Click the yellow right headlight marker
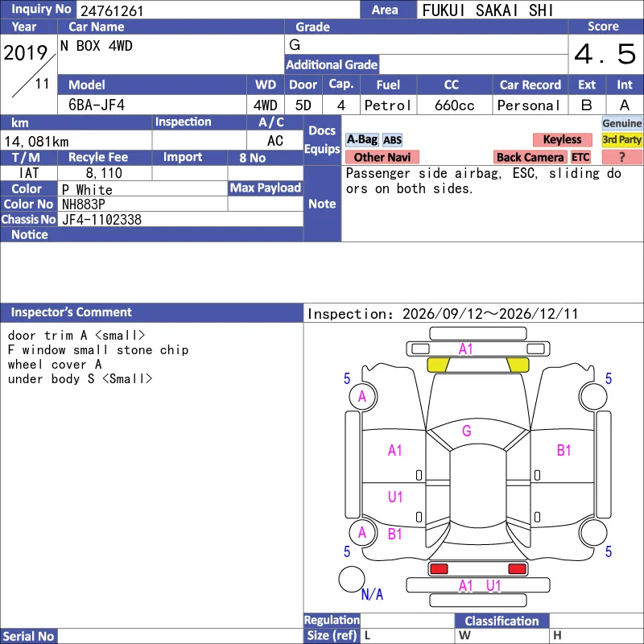Viewport: 644px width, 644px height. [x=518, y=365]
